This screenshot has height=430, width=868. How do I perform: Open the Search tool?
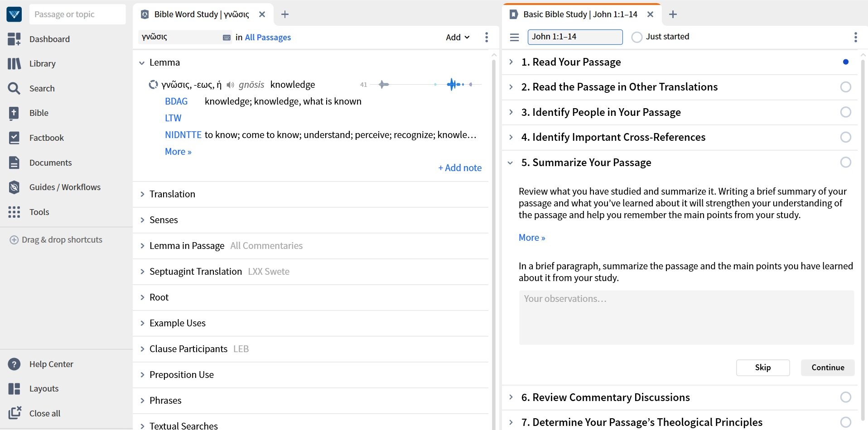42,88
